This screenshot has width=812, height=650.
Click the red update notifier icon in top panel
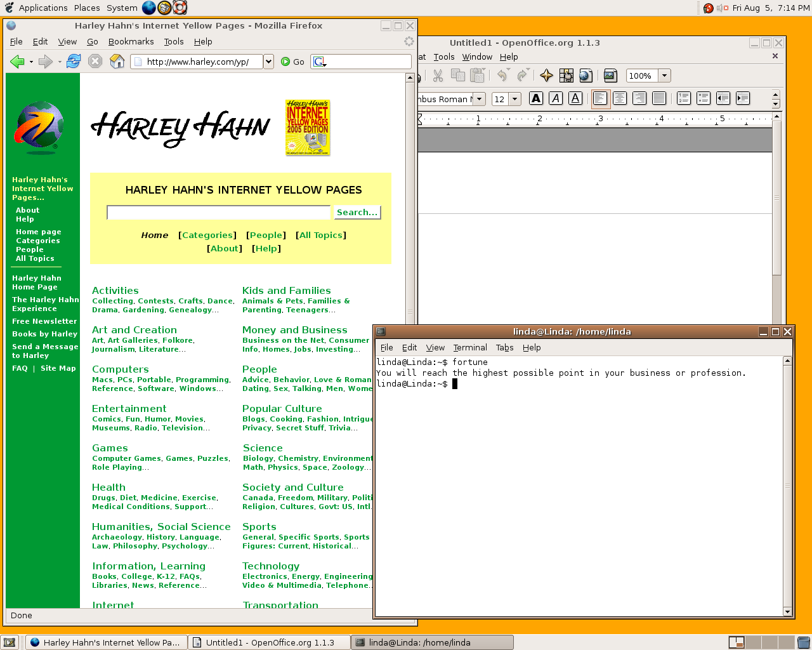pyautogui.click(x=709, y=8)
